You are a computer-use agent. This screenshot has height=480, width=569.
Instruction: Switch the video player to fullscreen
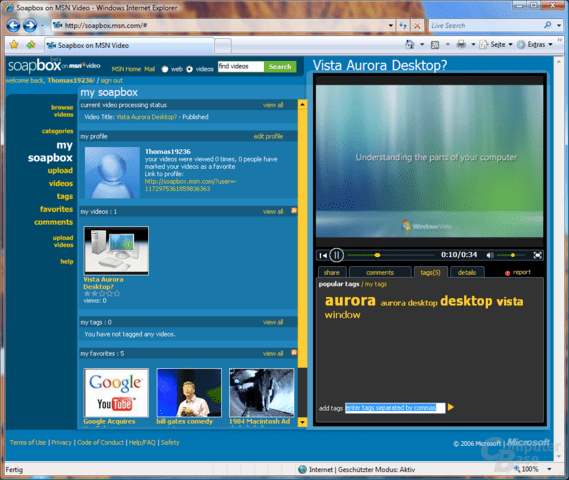tap(537, 255)
